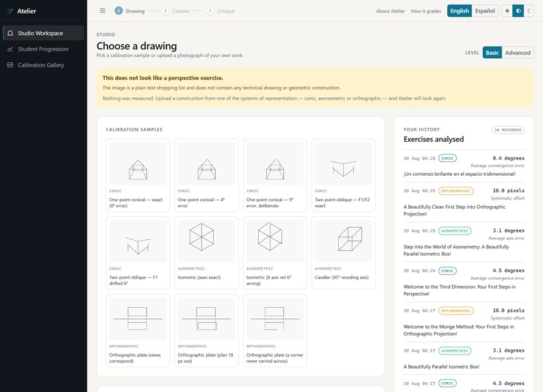The width and height of the screenshot is (543, 392).
Task: Switch to dark theme moon icon
Action: pos(529,11)
